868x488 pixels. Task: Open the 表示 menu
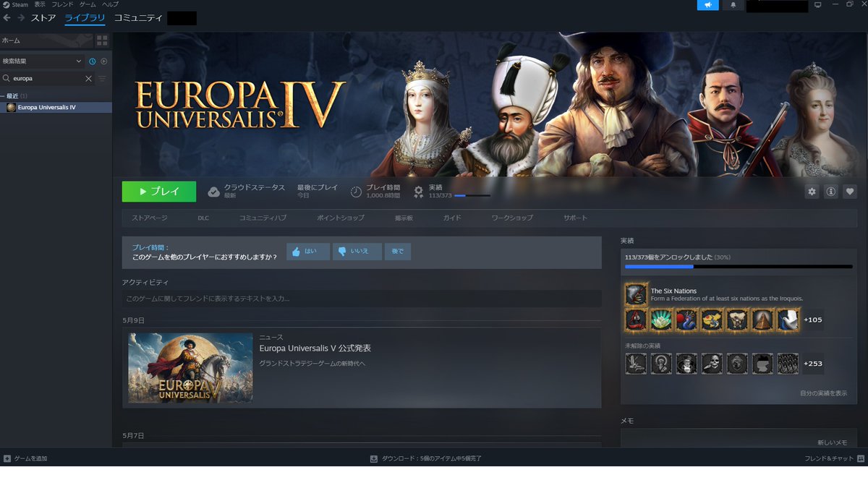(x=40, y=4)
